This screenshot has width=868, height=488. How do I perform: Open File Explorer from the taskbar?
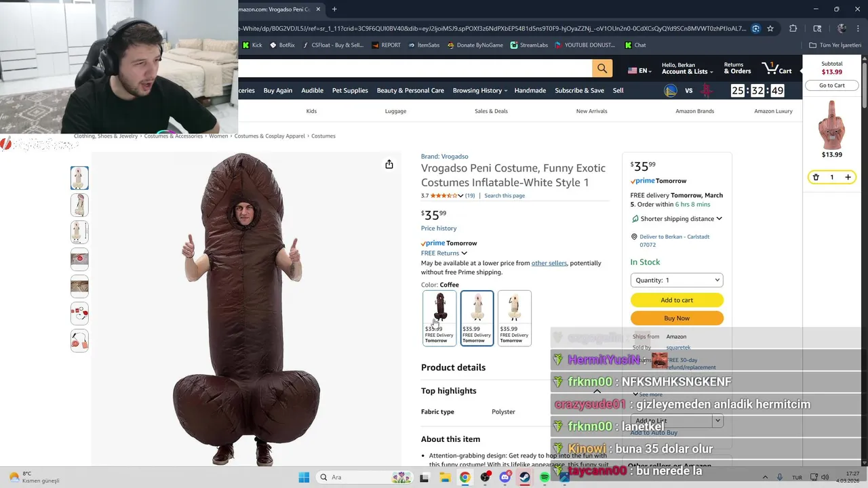[x=445, y=477]
